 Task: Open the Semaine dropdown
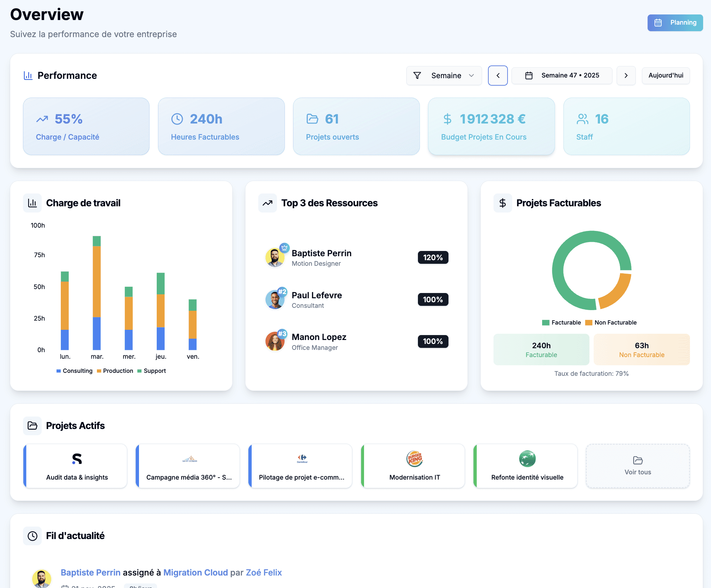pos(444,76)
